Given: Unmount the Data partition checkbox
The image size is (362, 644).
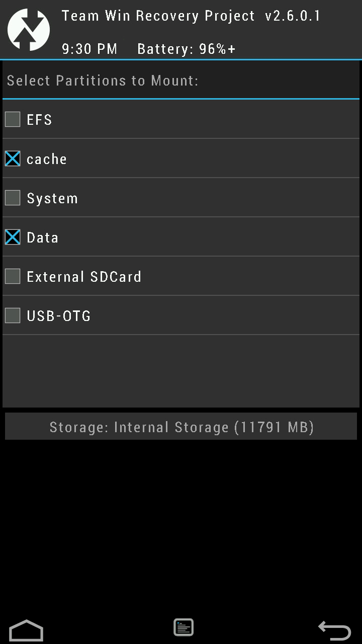Looking at the screenshot, I should point(13,237).
